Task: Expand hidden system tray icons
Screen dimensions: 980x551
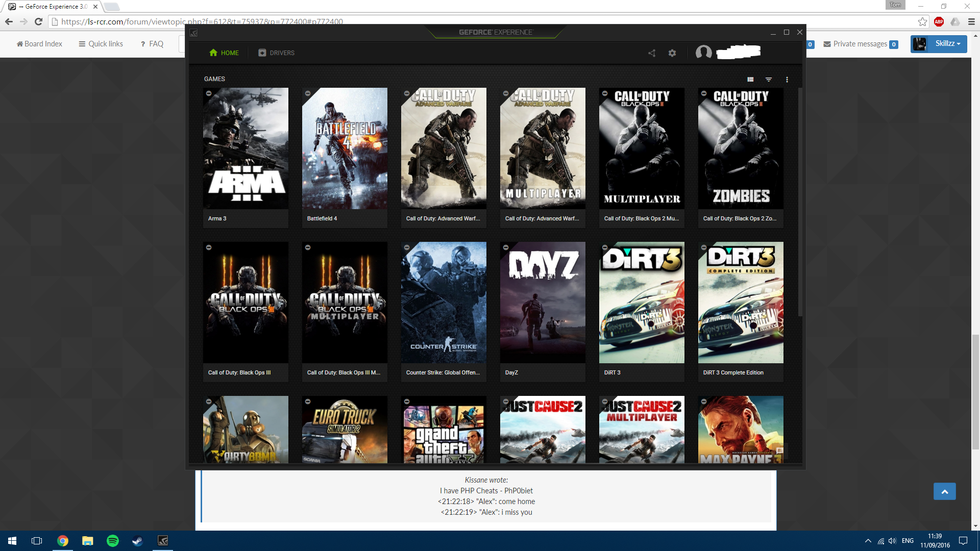Action: (x=868, y=541)
